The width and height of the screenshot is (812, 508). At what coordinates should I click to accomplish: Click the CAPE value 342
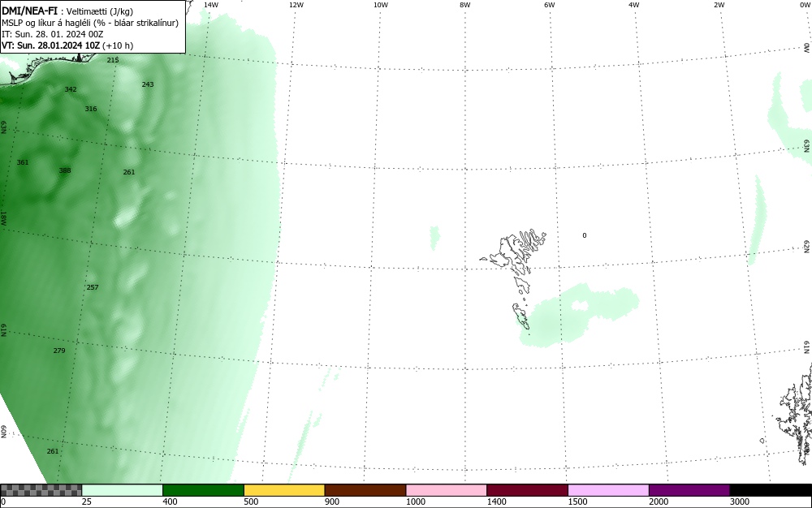tap(71, 89)
